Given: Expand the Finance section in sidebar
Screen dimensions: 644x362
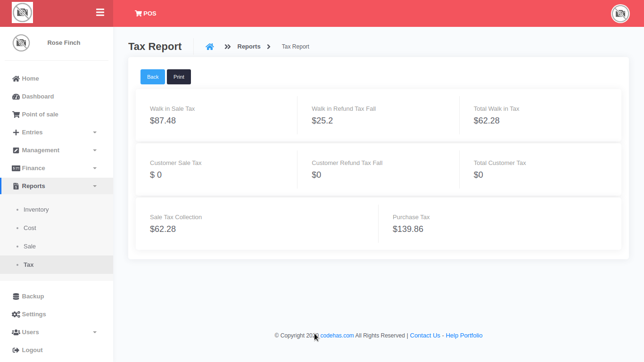Looking at the screenshot, I should [95, 168].
